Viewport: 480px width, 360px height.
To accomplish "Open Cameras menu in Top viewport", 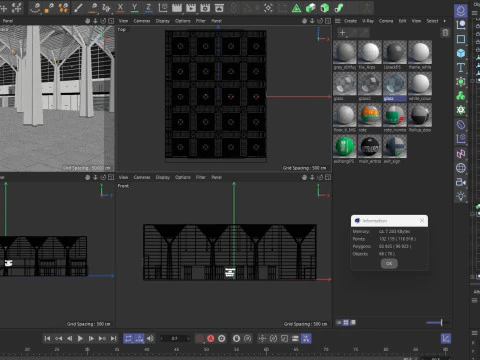I will 142,21.
